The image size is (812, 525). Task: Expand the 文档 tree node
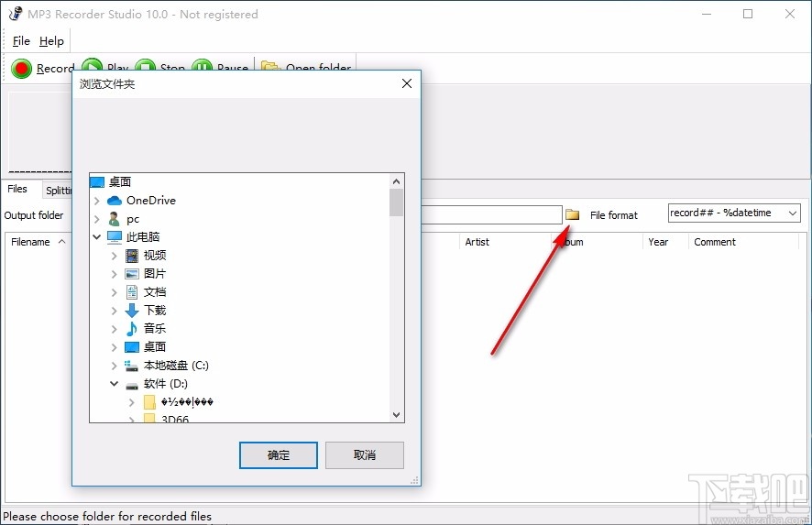coord(115,292)
